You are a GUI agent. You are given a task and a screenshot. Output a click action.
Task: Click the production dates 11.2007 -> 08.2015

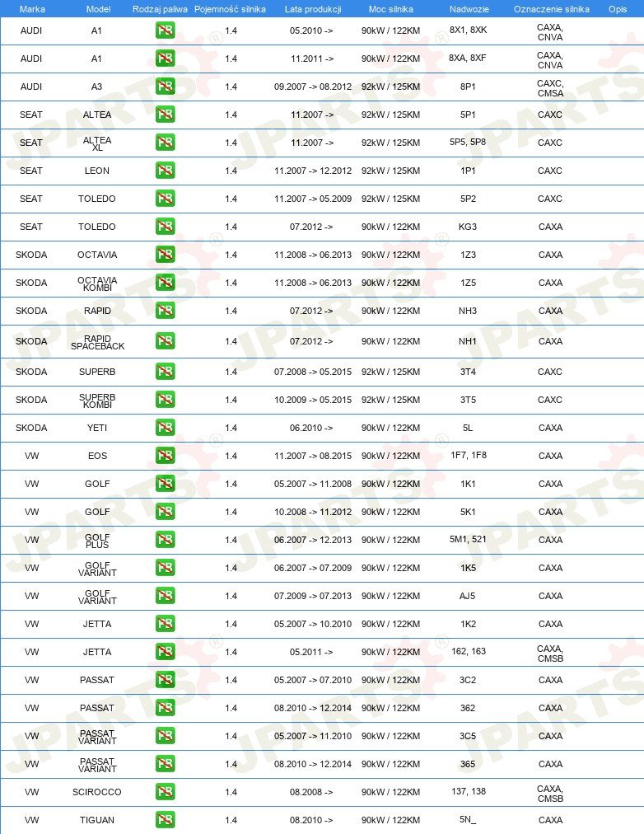[313, 456]
